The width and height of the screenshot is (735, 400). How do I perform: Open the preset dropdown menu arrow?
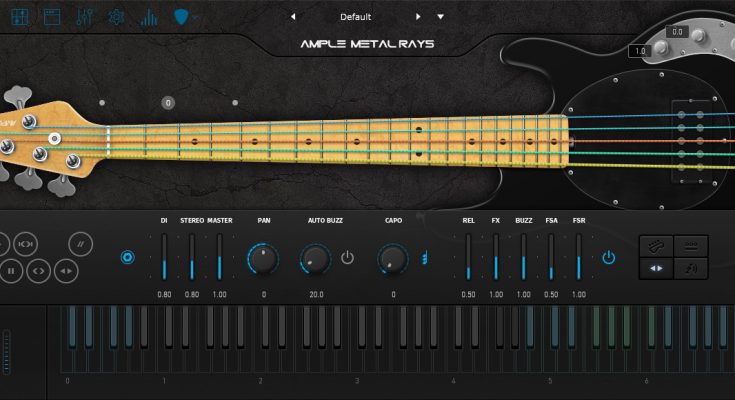pyautogui.click(x=440, y=17)
